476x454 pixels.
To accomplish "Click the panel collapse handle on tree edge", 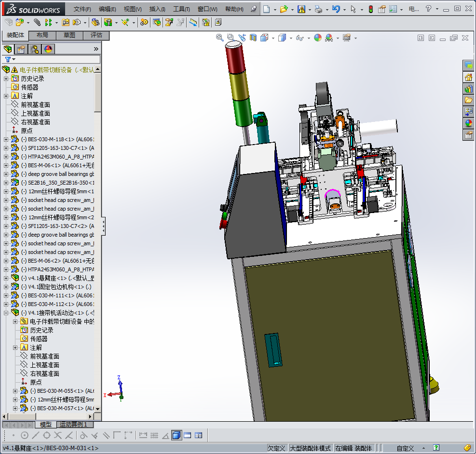I will click(x=104, y=226).
